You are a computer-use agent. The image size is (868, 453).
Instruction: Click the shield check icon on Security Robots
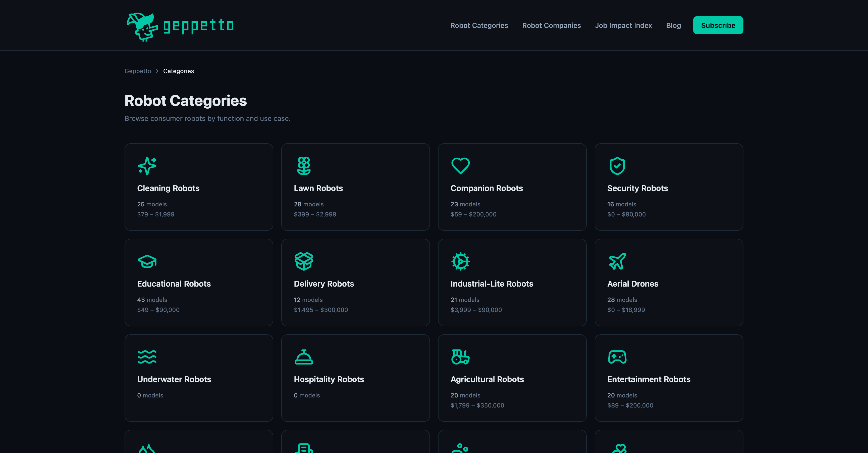pyautogui.click(x=617, y=166)
